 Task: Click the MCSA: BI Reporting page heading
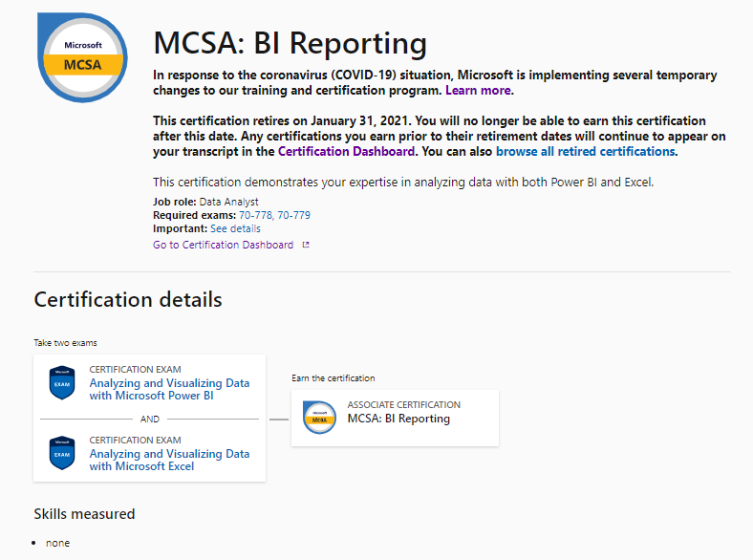[x=290, y=43]
